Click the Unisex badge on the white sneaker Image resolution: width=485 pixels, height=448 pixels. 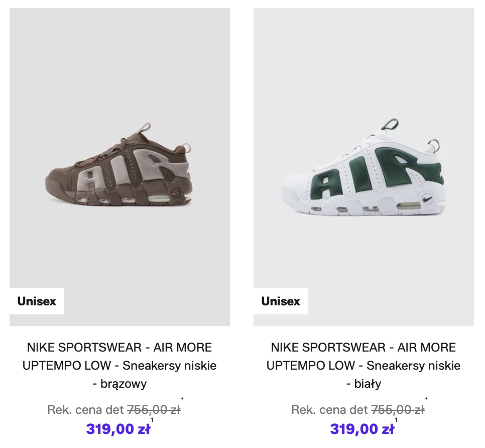[x=281, y=301]
